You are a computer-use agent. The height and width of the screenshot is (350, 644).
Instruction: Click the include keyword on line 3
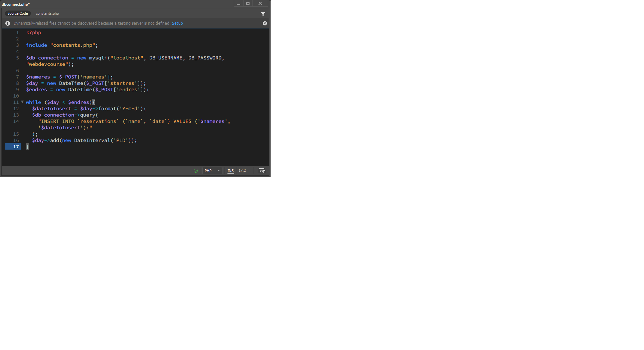point(37,45)
